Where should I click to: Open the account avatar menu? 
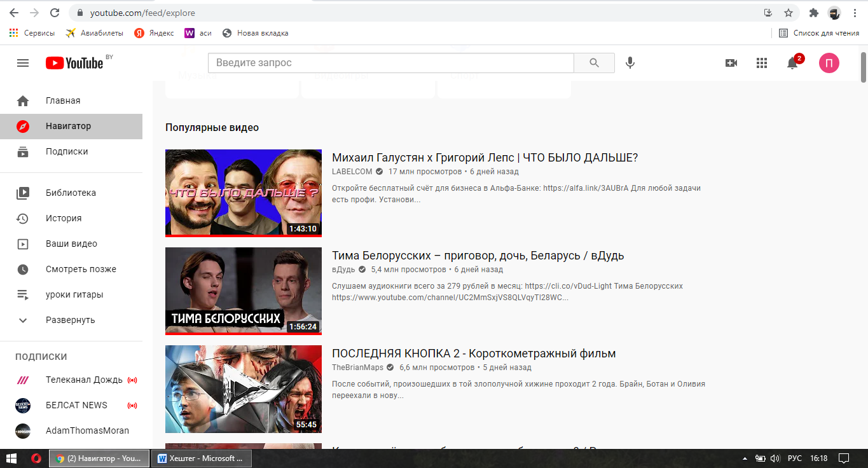tap(829, 63)
